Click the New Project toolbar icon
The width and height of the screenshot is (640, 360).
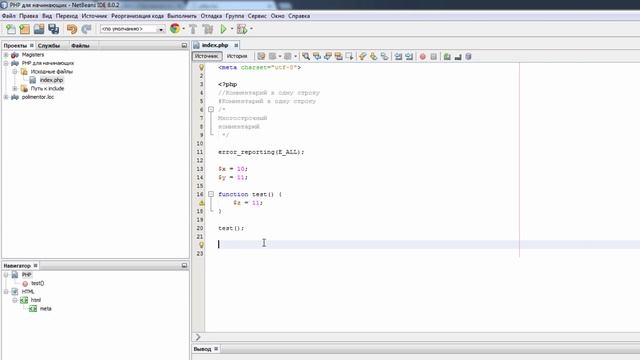tap(24, 29)
